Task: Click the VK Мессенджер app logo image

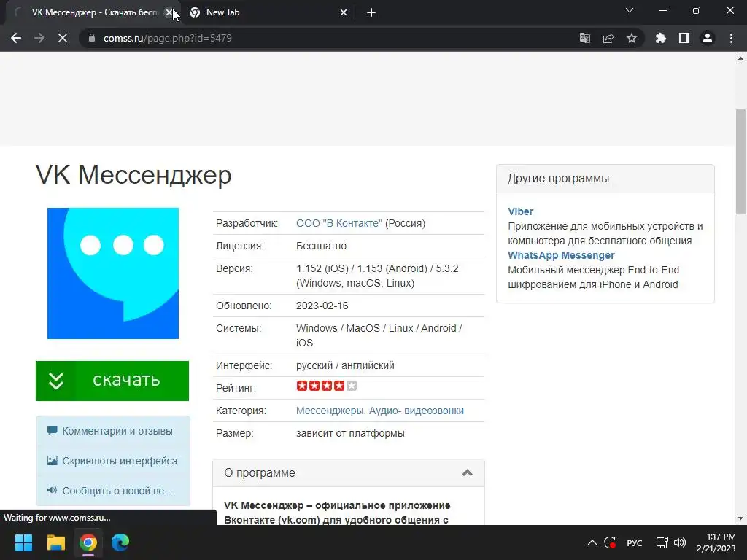Action: pyautogui.click(x=113, y=273)
